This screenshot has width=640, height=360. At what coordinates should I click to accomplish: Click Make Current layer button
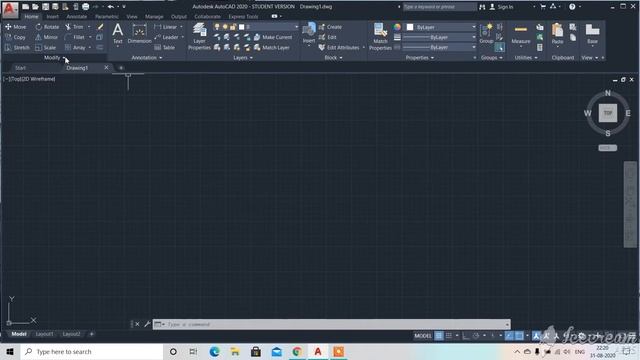coord(273,37)
